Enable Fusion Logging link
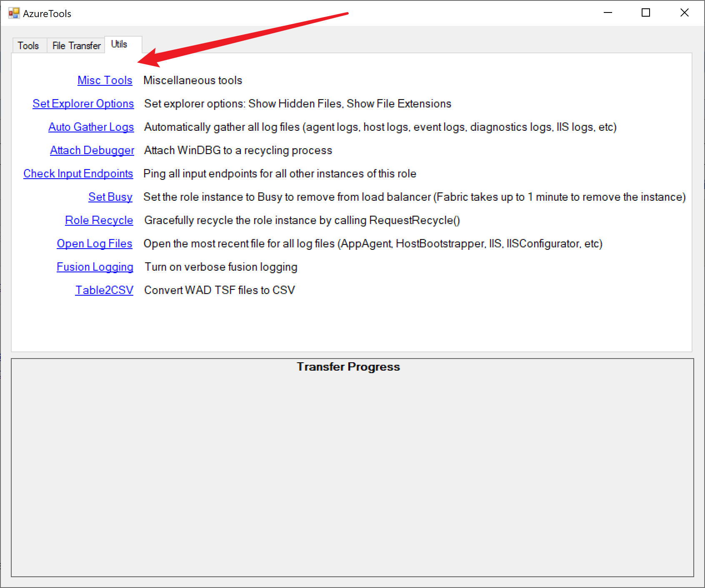 pyautogui.click(x=95, y=267)
